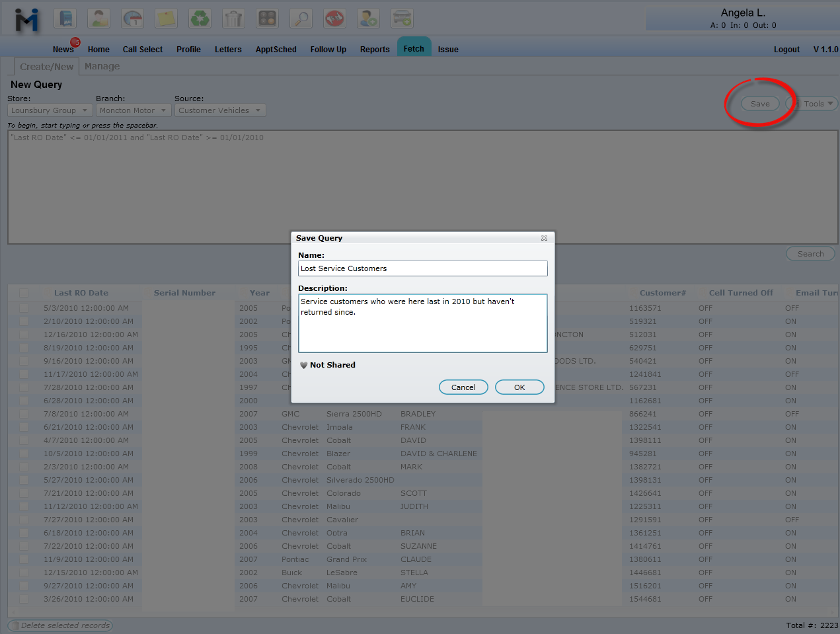Click the add vehicle car icon

click(x=402, y=19)
